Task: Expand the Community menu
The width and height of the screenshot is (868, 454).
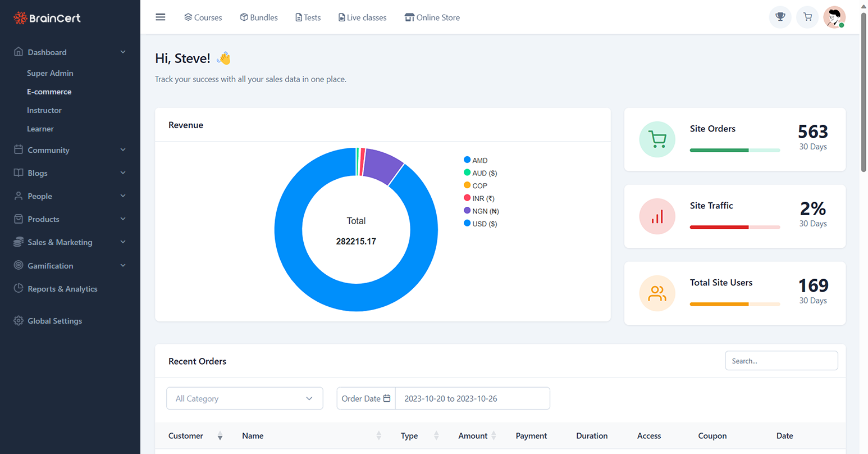Action: pos(49,150)
